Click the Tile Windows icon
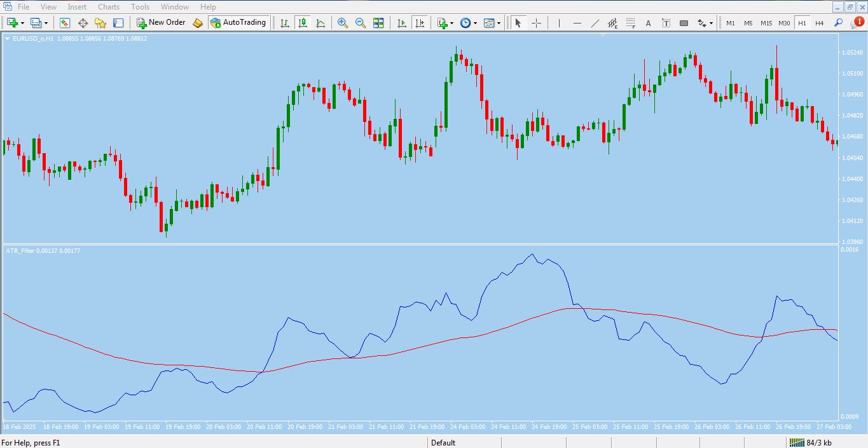 (x=378, y=23)
